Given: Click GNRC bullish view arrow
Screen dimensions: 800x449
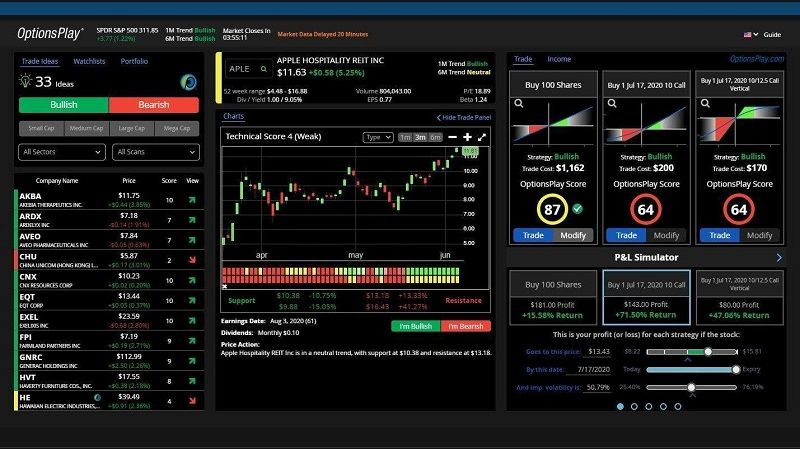Looking at the screenshot, I should [192, 361].
